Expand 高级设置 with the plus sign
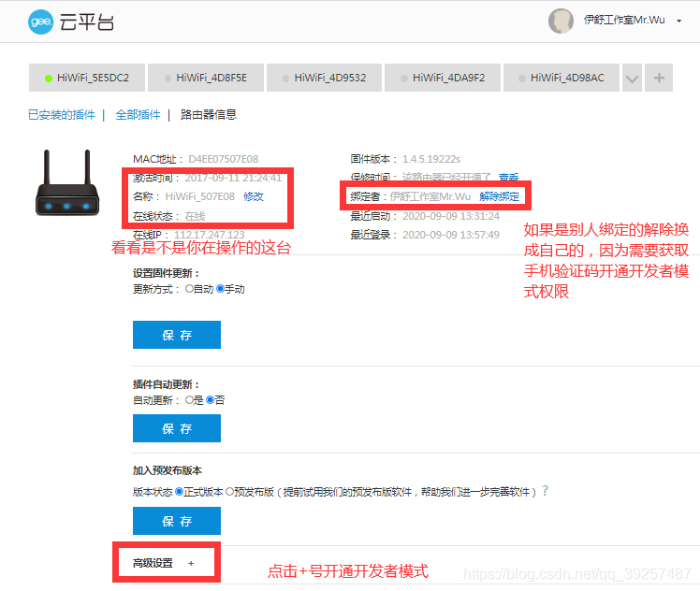The width and height of the screenshot is (700, 591). (191, 563)
